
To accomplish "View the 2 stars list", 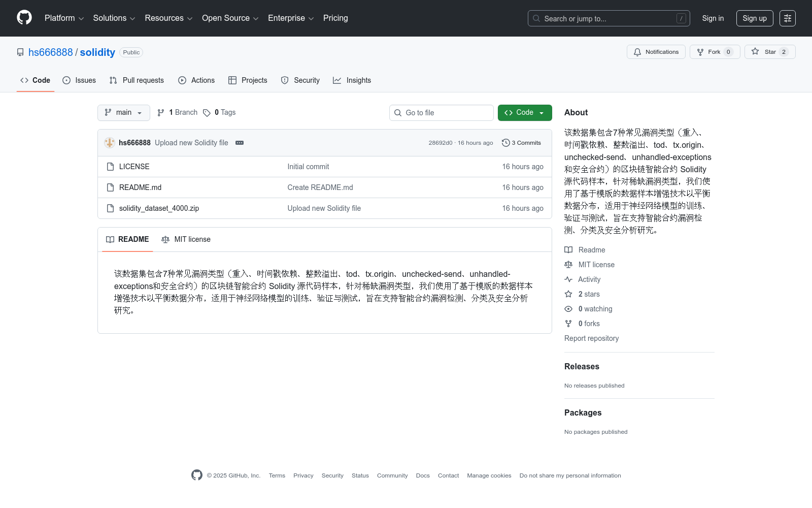I will coord(582,294).
